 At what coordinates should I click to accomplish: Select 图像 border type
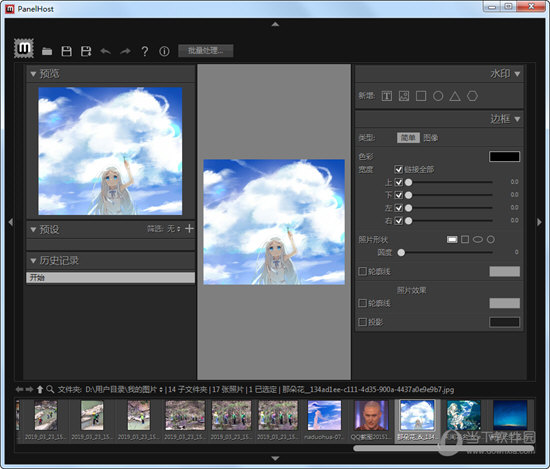coord(430,138)
